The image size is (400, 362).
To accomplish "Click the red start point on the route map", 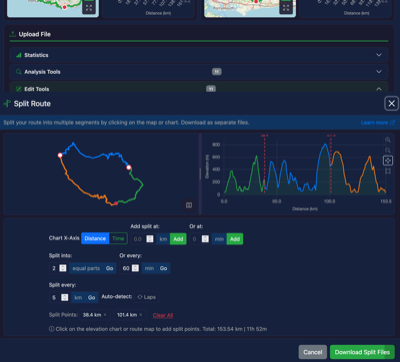I will tap(116, 203).
